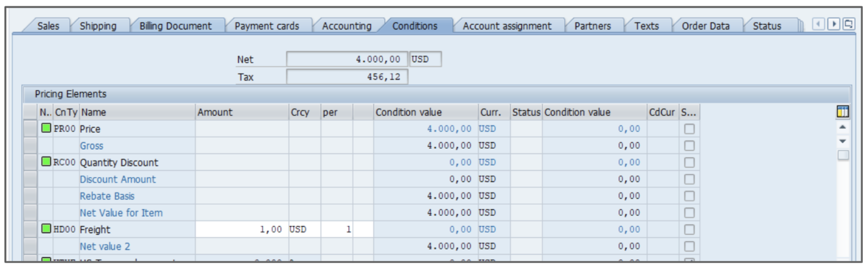Click the scroll tabs left arrow
The height and width of the screenshot is (269, 868).
coord(818,24)
